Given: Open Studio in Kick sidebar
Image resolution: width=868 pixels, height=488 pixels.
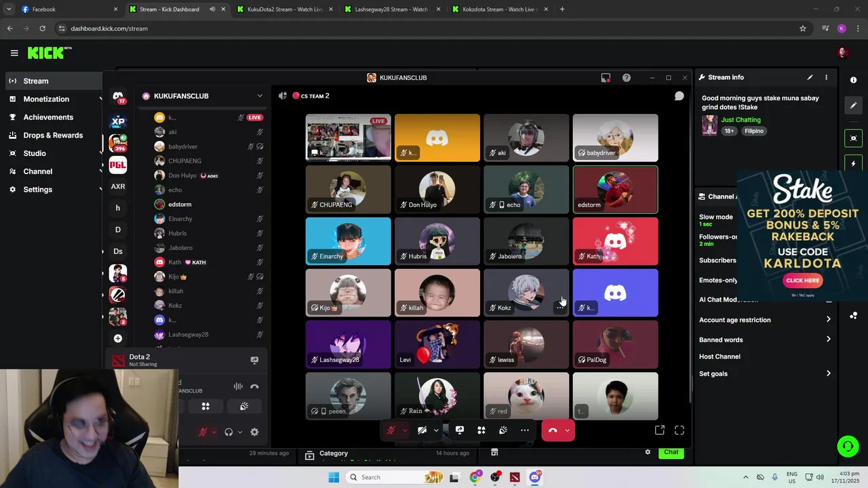Looking at the screenshot, I should (x=35, y=153).
